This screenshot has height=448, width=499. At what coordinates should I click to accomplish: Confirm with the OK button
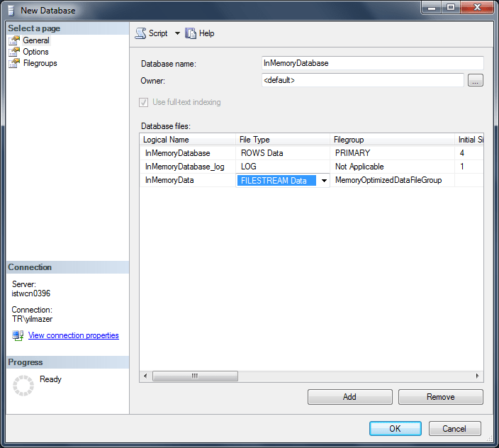pyautogui.click(x=396, y=429)
